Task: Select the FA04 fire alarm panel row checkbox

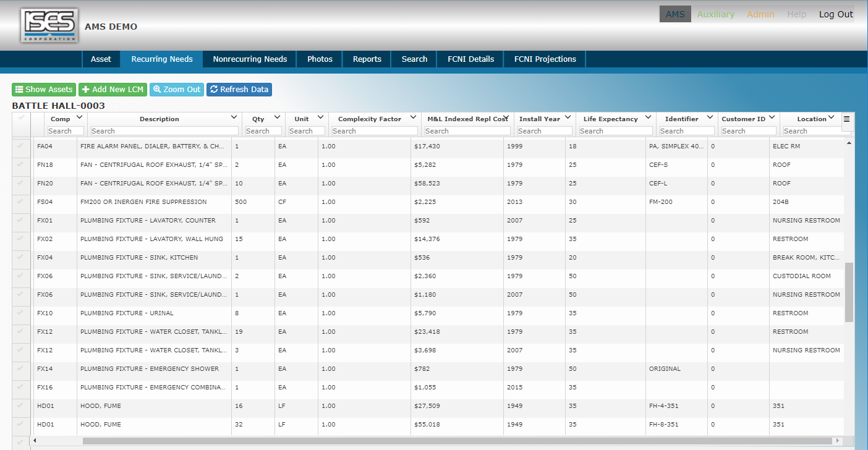Action: point(21,146)
